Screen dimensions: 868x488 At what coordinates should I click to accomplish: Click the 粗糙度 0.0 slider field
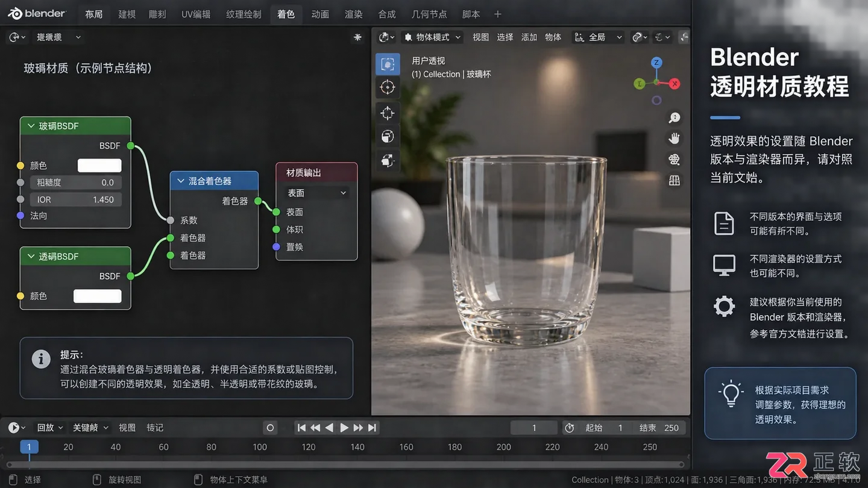pos(75,183)
